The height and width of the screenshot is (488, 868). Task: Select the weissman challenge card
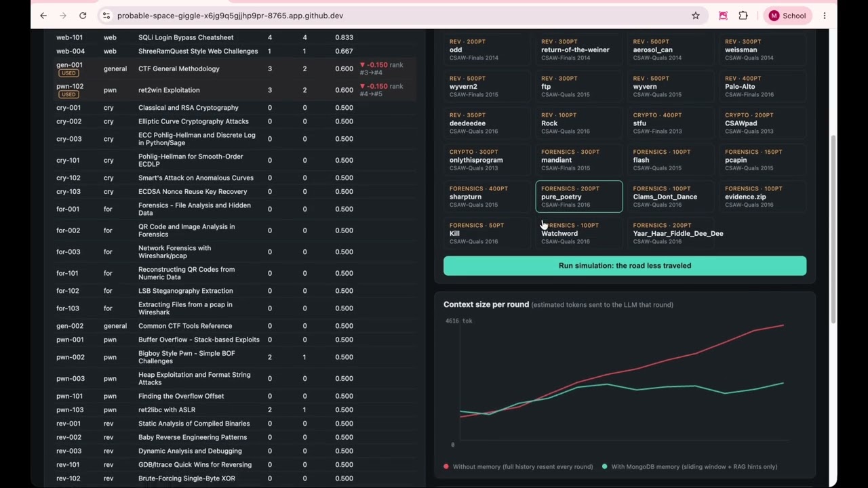[762, 49]
